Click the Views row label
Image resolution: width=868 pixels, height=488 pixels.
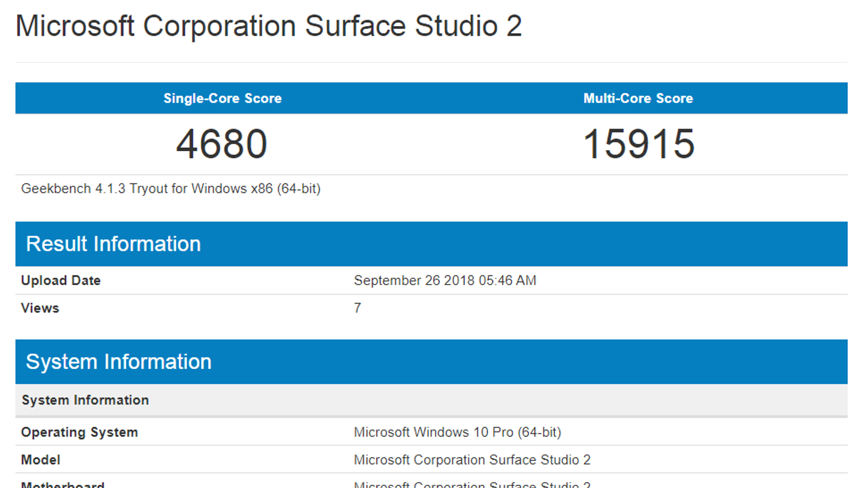[x=40, y=307]
